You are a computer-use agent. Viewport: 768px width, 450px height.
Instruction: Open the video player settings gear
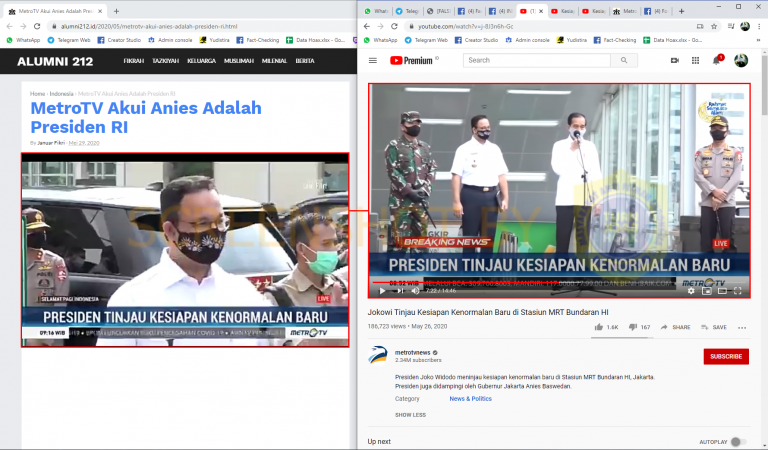pyautogui.click(x=691, y=290)
